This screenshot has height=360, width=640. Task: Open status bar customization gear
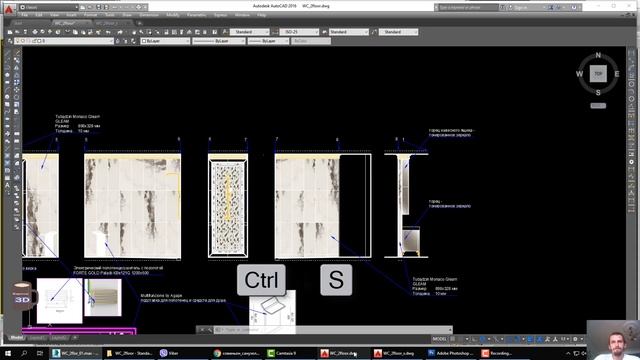point(575,339)
